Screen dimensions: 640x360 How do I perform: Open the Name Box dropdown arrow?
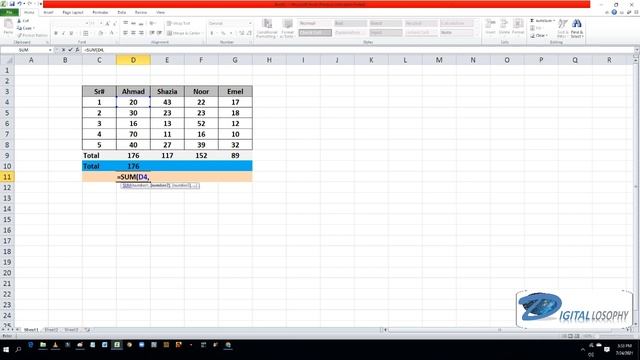click(x=50, y=50)
